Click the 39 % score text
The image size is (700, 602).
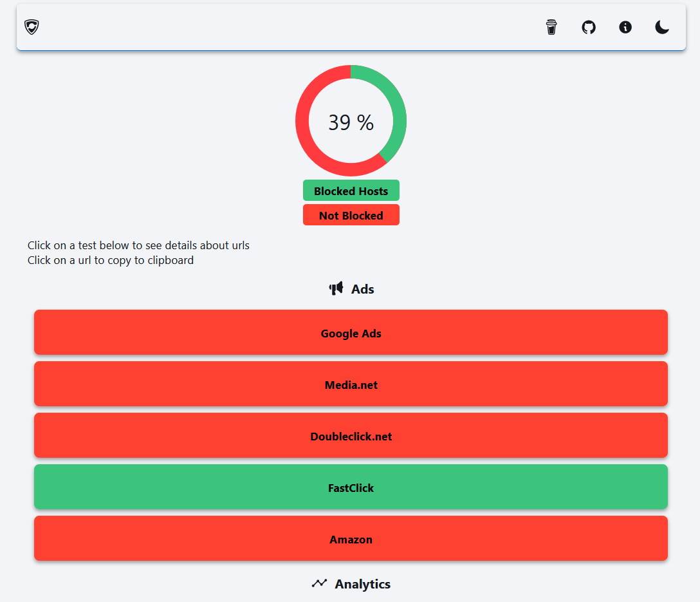351,122
